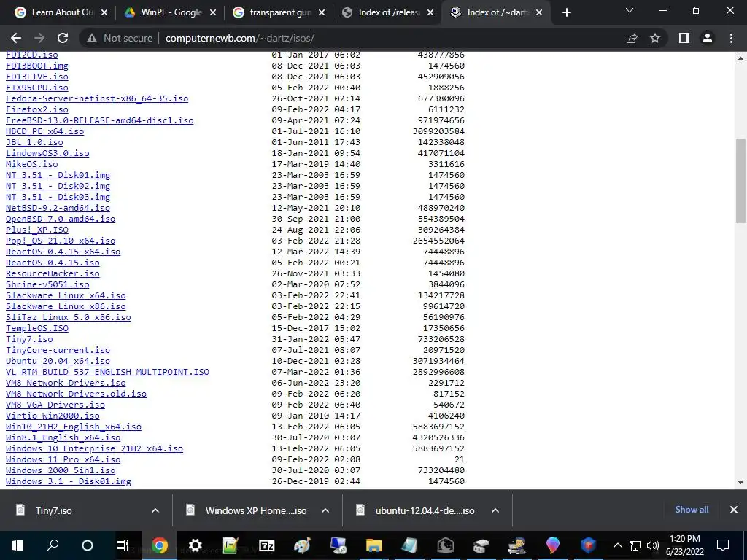Bookmark this page with star icon
Screen dimensions: 747x560
(655, 38)
